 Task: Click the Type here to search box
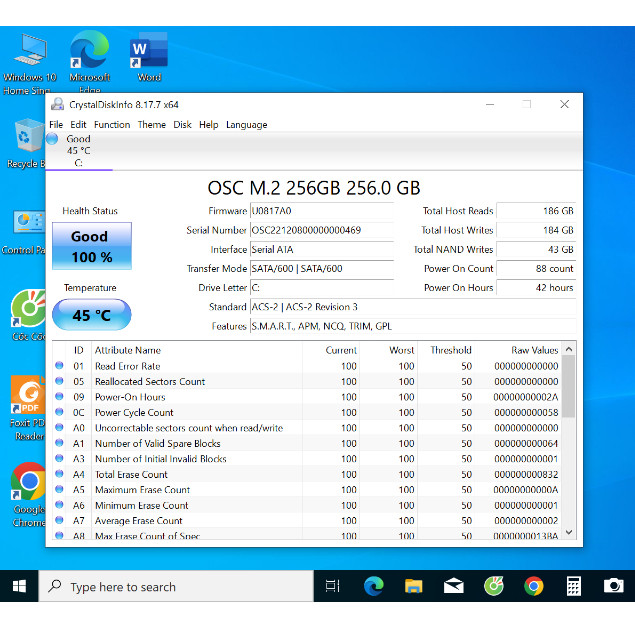[176, 586]
